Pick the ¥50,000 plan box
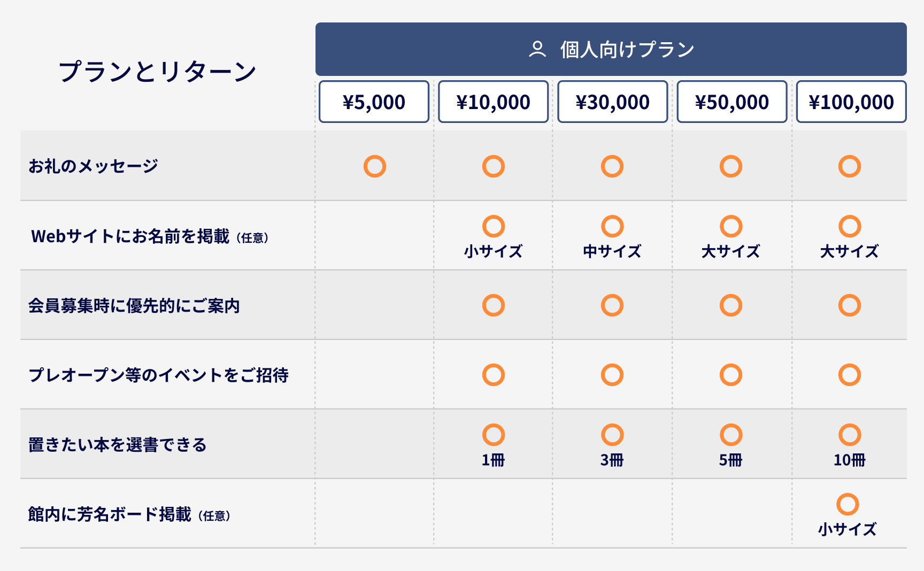This screenshot has width=924, height=571. pos(731,102)
